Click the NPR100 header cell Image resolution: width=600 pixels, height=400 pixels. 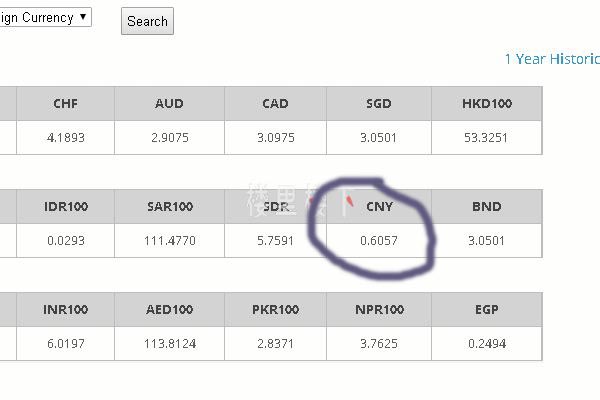379,310
